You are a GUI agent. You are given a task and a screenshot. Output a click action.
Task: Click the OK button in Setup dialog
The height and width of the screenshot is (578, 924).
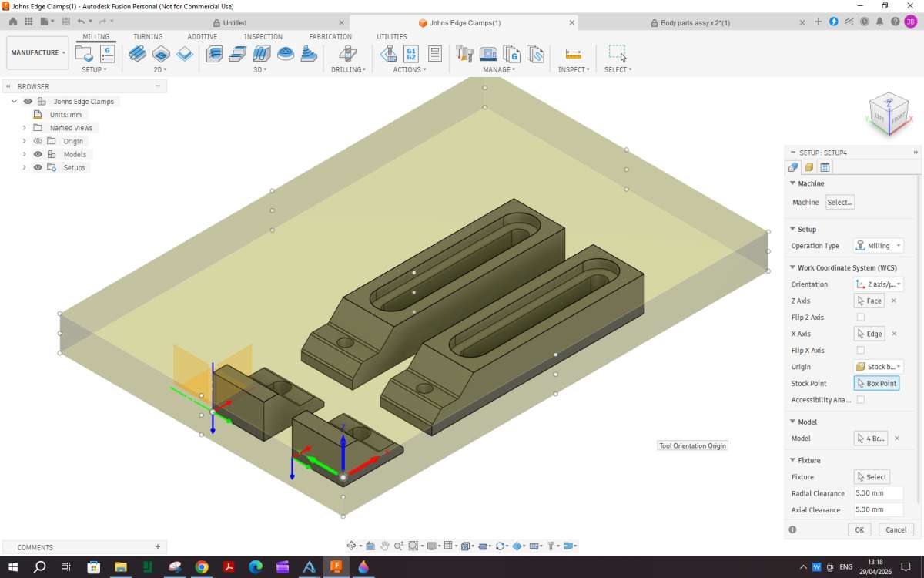859,529
